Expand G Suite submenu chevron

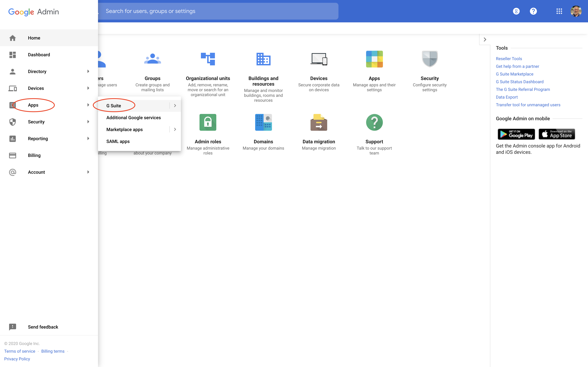(x=175, y=106)
